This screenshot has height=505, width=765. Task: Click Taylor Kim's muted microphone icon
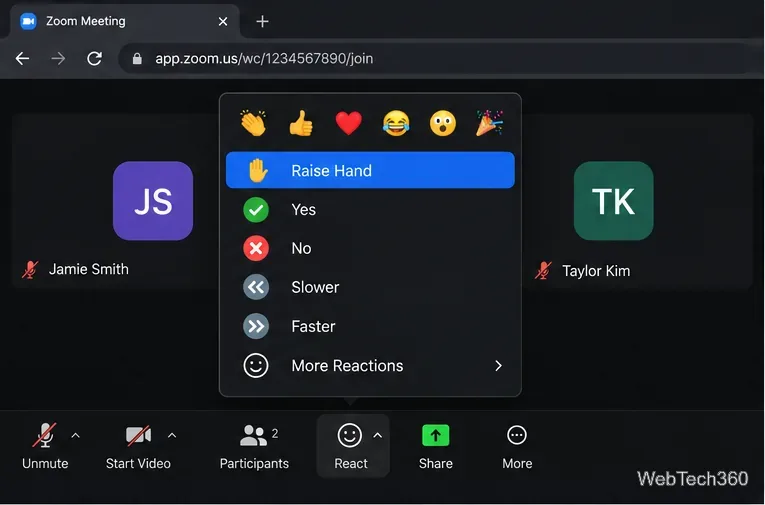pos(543,270)
